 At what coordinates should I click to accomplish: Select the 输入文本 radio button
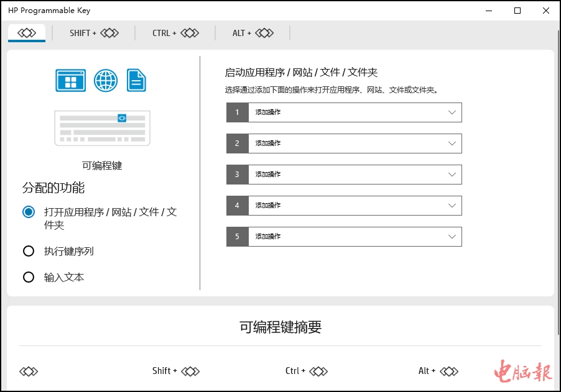pyautogui.click(x=29, y=277)
